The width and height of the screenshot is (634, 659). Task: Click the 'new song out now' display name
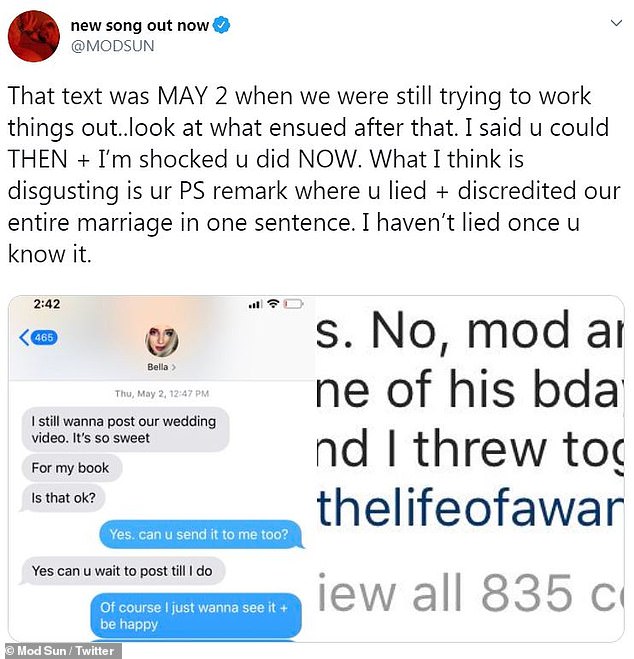pyautogui.click(x=139, y=25)
